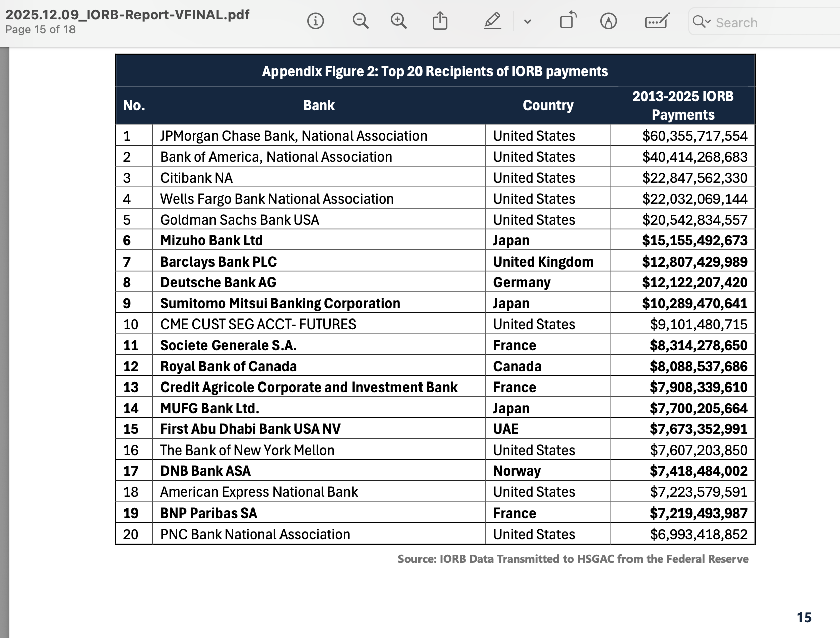Select the '2013-2025 IORB Payments' column header
The width and height of the screenshot is (840, 638).
683,105
